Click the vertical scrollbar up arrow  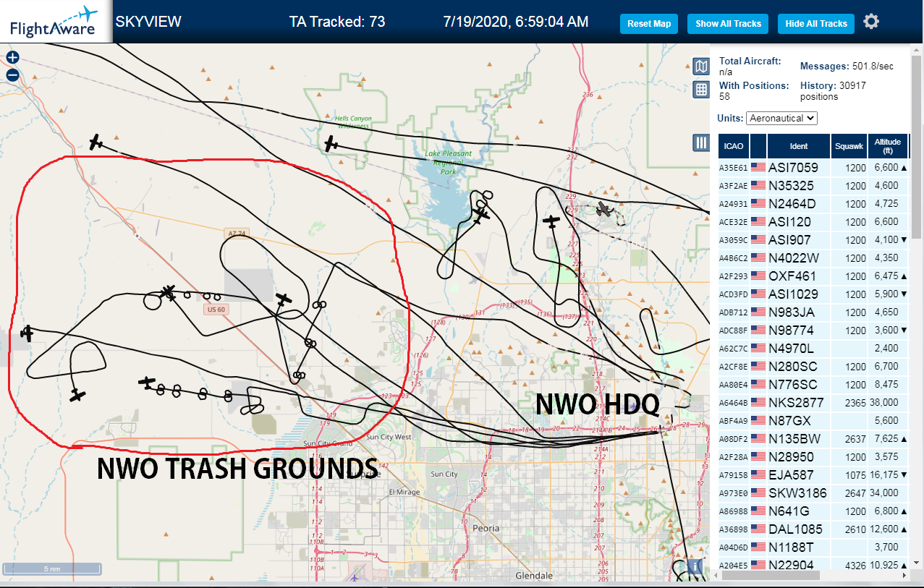click(917, 50)
